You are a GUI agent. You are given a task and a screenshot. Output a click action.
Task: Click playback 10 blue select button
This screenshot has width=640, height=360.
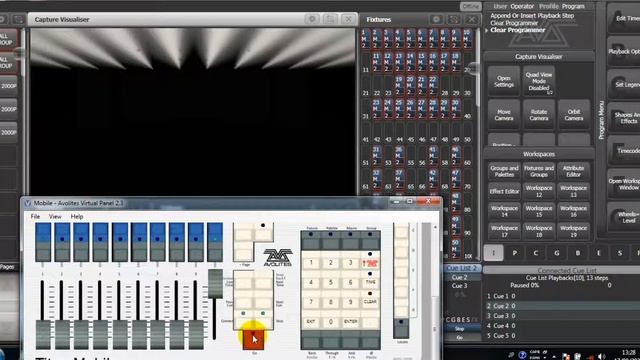click(215, 242)
